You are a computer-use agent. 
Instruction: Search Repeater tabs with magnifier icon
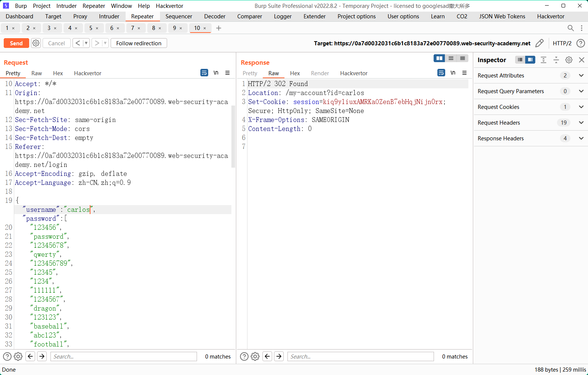click(570, 28)
